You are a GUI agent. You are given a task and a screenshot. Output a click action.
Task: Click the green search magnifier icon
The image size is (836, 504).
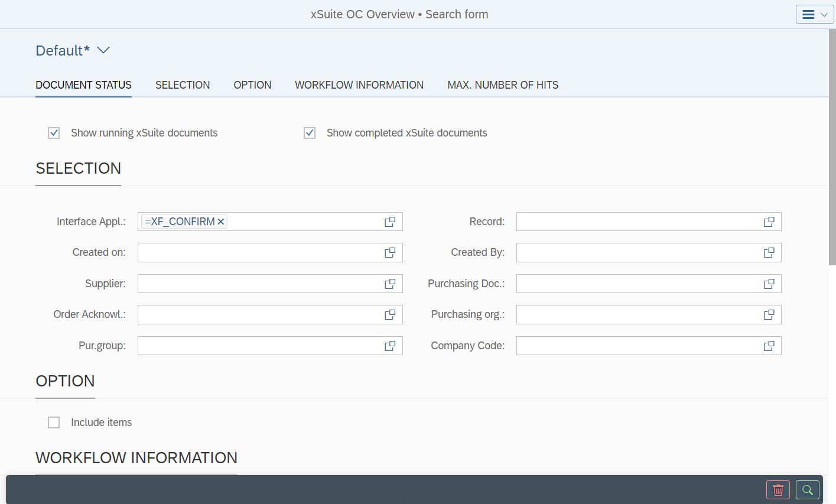click(807, 490)
